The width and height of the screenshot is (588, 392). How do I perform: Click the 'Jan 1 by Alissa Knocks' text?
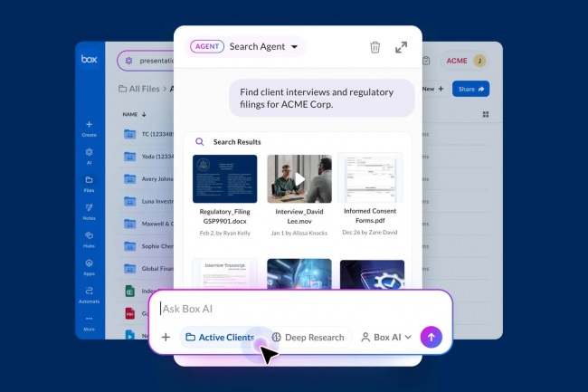coord(299,233)
